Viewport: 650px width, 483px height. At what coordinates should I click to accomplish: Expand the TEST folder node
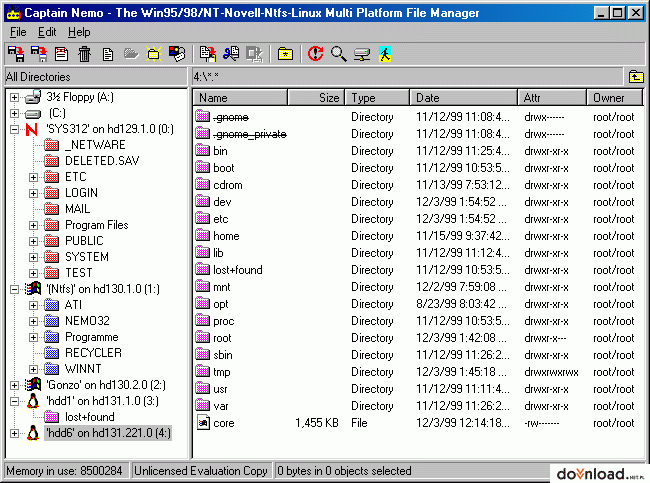33,273
